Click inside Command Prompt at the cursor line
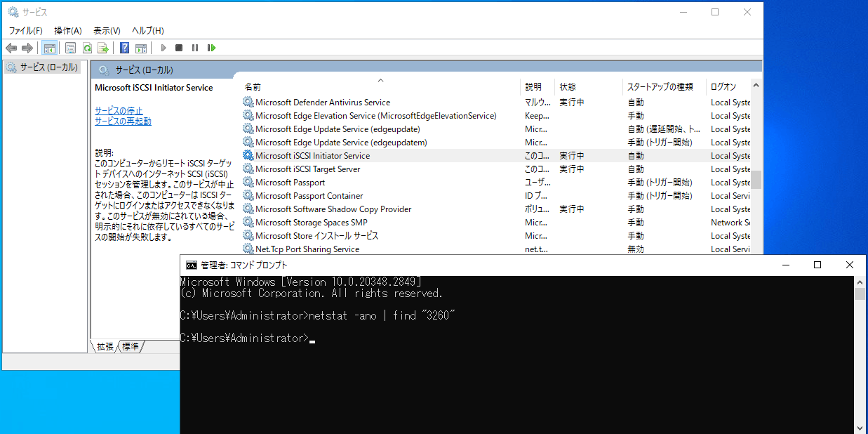The image size is (868, 434). click(312, 338)
